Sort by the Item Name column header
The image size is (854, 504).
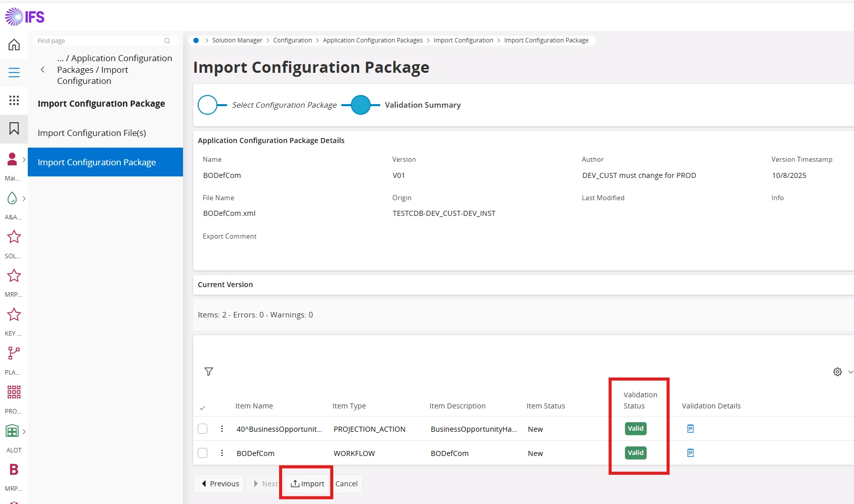pos(254,406)
